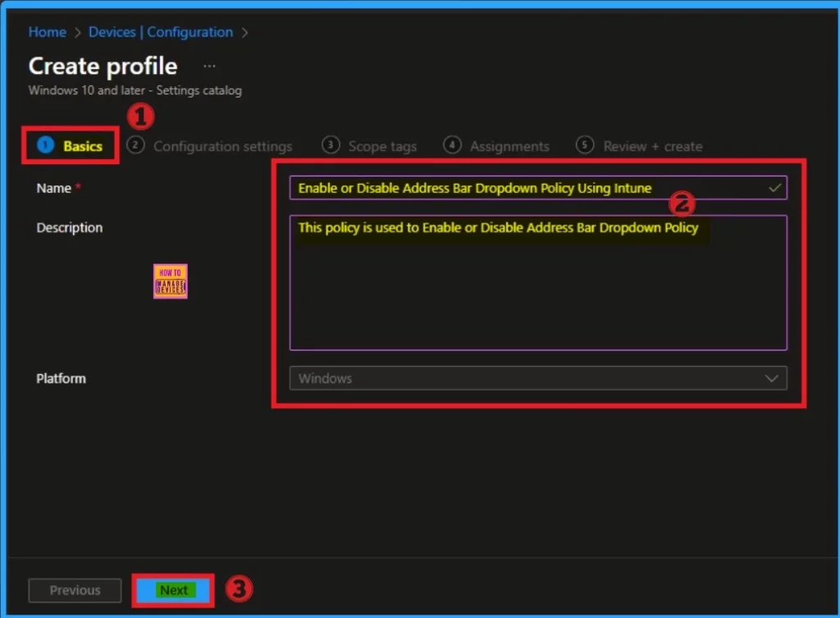This screenshot has width=840, height=618.
Task: Jump to Review + create step
Action: [x=639, y=146]
